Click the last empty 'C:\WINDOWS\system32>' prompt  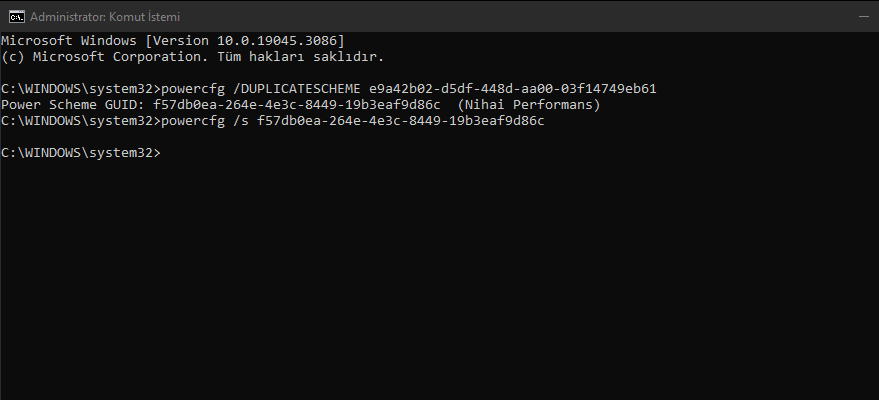point(81,153)
